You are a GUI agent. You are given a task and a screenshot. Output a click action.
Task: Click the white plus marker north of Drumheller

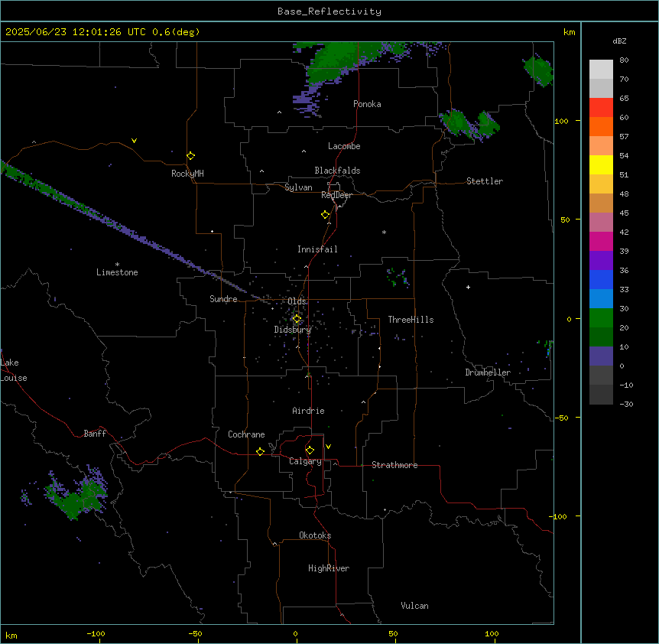468,287
